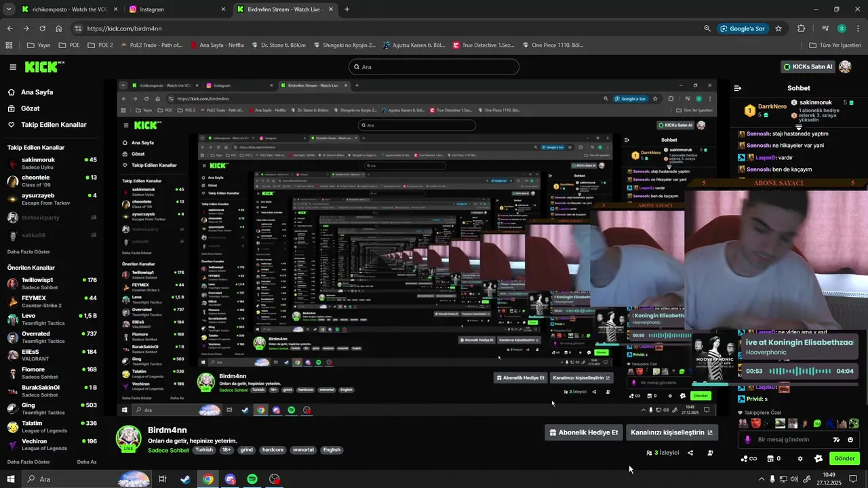Open the Tüm Yer İşaretleri bookmarks folder
The width and height of the screenshot is (868, 488).
[x=835, y=45]
